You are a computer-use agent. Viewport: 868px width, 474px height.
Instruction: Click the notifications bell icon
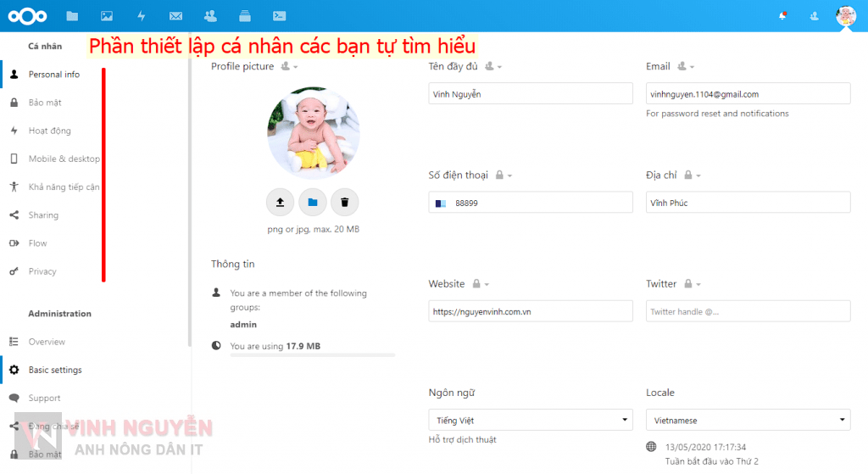(x=782, y=15)
